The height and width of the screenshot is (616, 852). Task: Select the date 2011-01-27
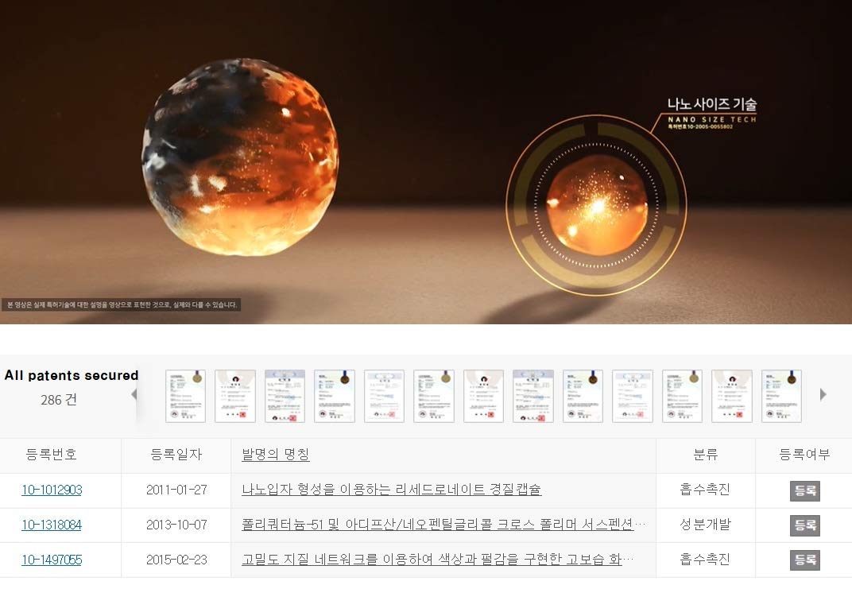(176, 490)
